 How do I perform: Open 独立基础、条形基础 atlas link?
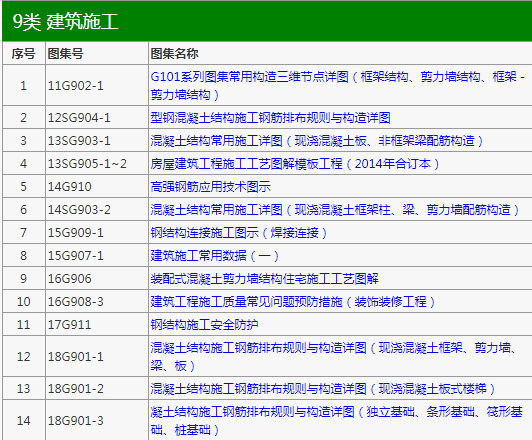click(337, 421)
